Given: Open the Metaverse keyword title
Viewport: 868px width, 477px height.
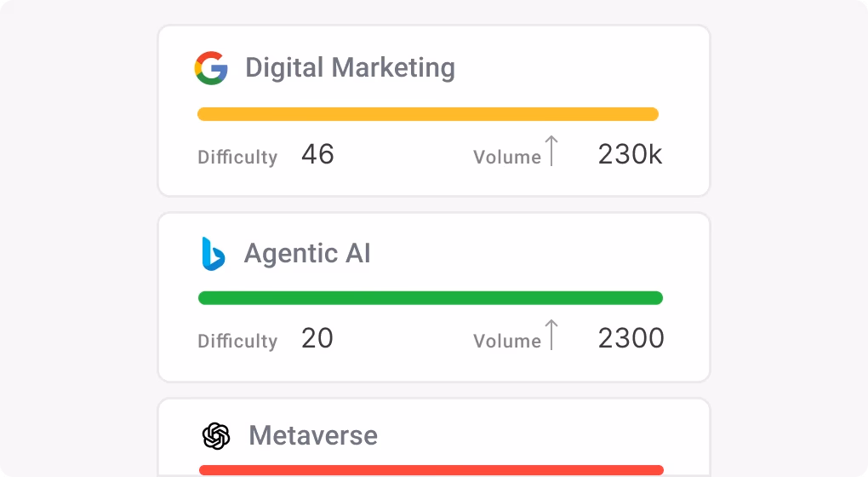Looking at the screenshot, I should tap(313, 436).
